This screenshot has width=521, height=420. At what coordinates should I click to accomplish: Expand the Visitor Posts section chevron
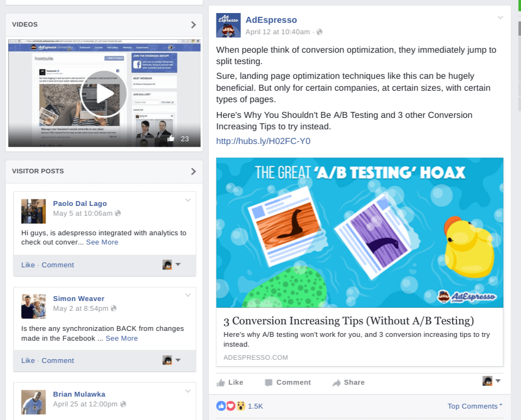[193, 172]
